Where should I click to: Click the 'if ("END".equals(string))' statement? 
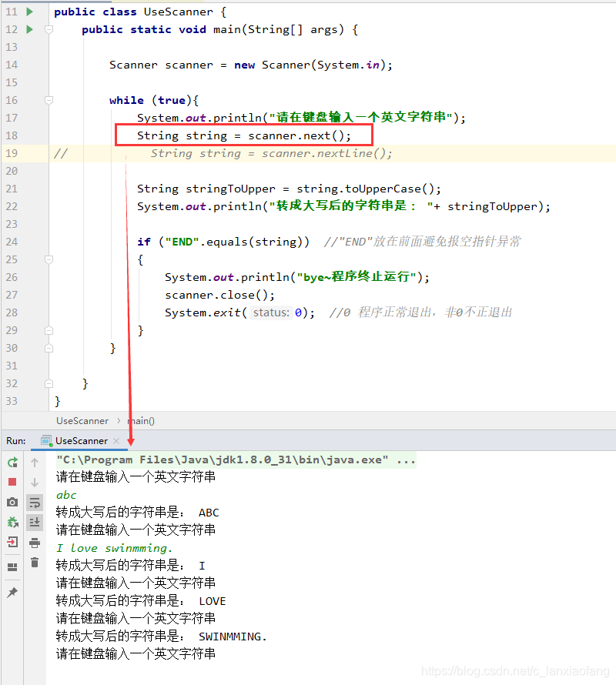[223, 242]
